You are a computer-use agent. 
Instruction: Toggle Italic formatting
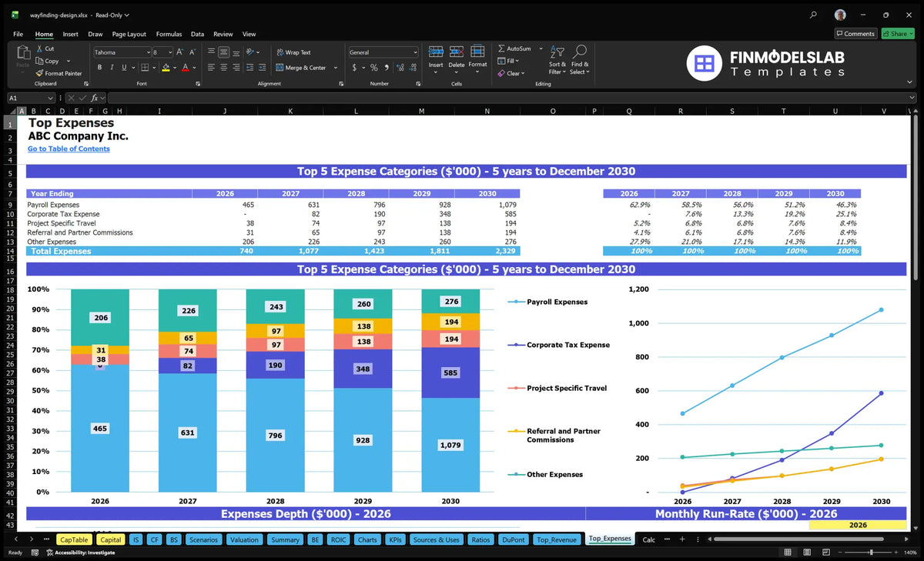pyautogui.click(x=111, y=68)
